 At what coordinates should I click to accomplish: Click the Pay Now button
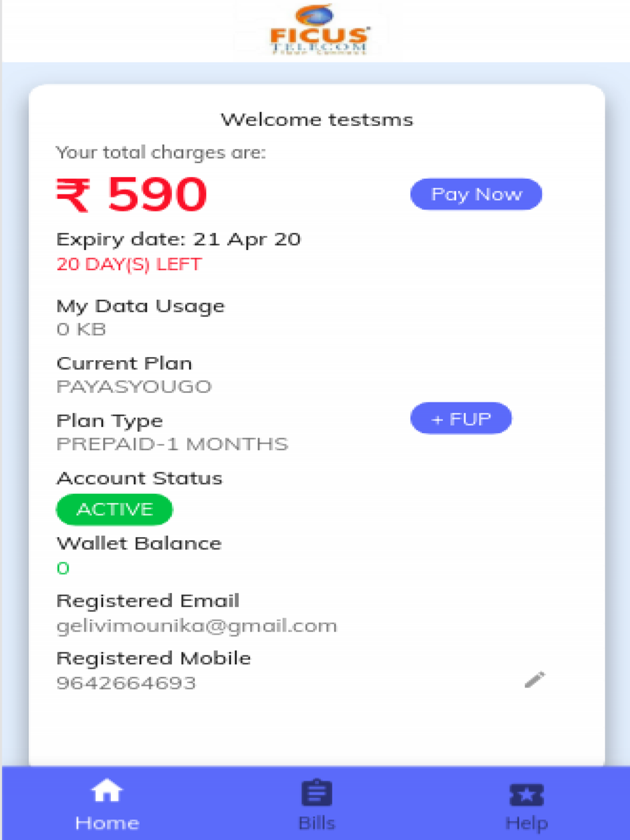[476, 194]
